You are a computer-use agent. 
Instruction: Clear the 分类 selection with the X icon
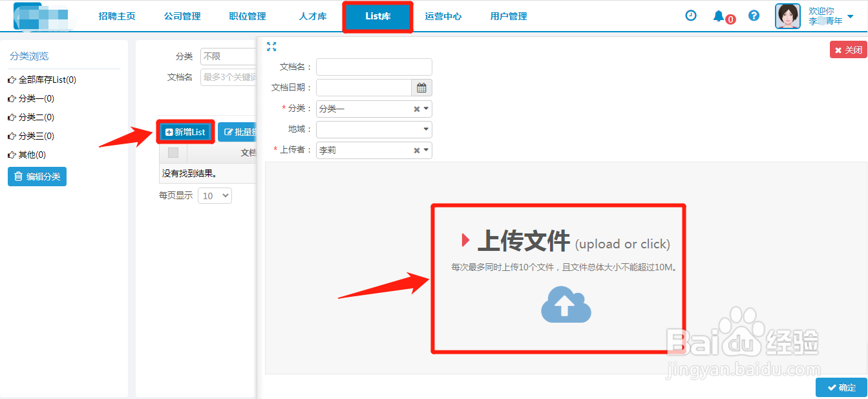(417, 108)
